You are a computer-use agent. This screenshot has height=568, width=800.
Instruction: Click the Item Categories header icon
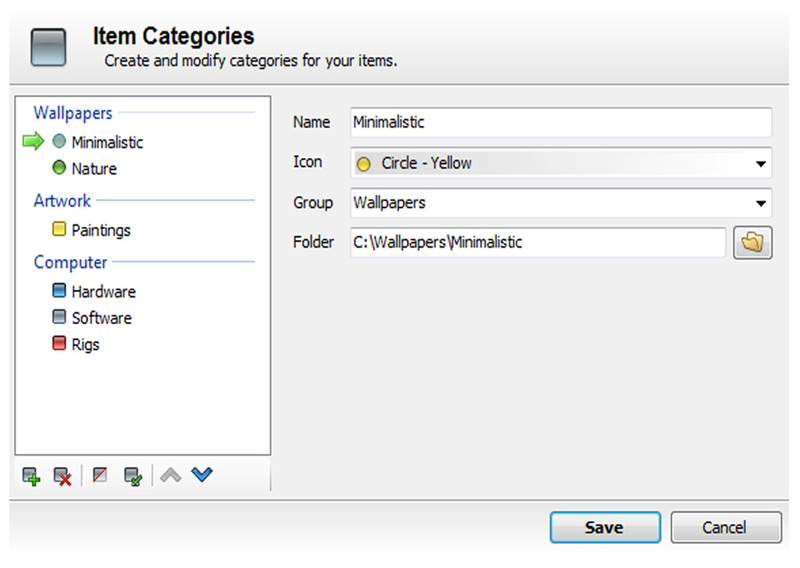[48, 47]
